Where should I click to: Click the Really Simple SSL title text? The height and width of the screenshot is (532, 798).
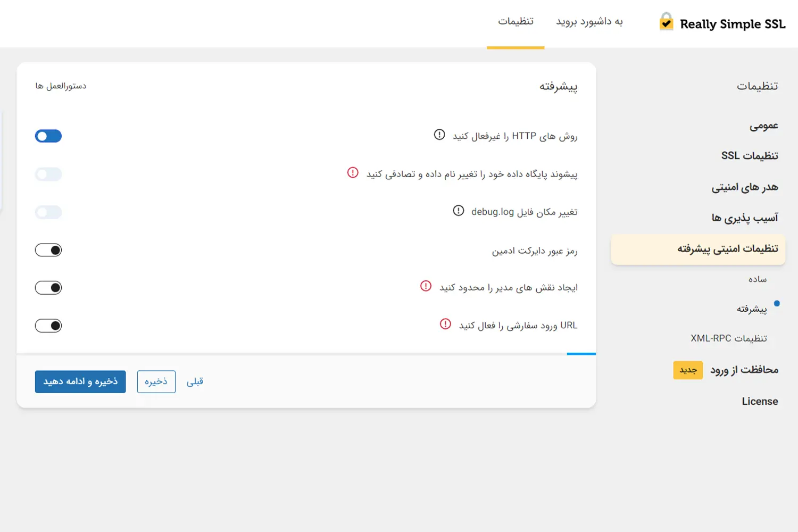(733, 24)
